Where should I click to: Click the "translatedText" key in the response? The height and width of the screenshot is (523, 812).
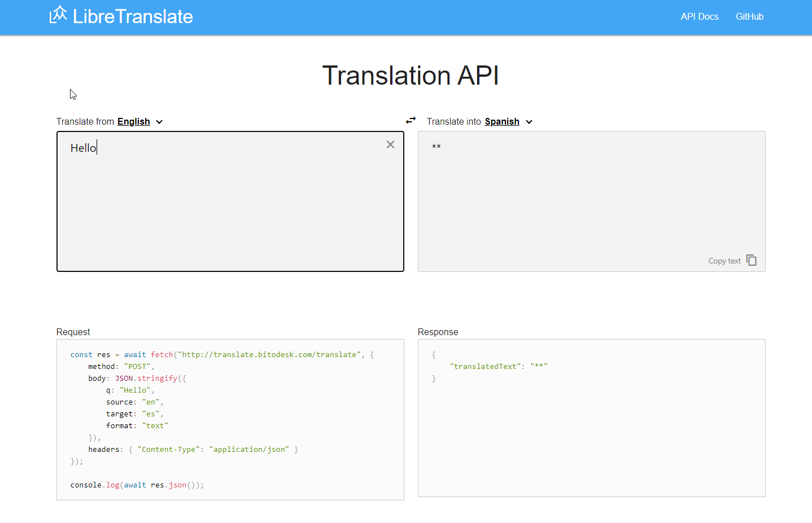(x=485, y=367)
